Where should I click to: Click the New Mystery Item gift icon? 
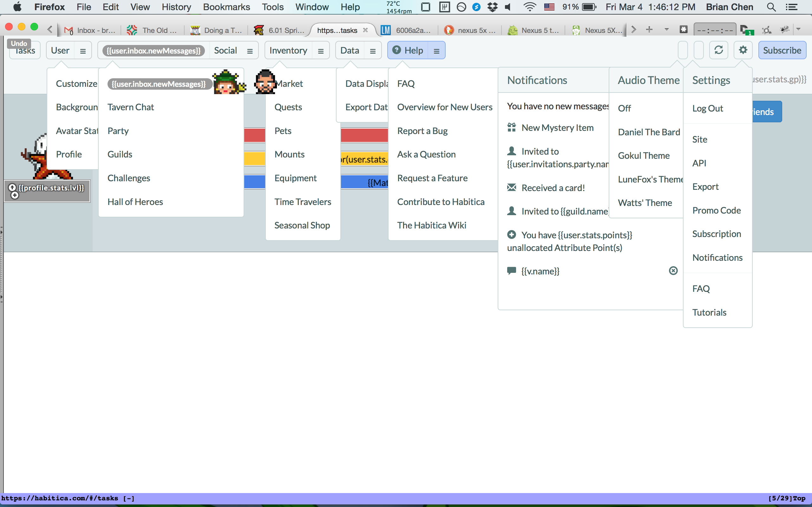click(511, 127)
